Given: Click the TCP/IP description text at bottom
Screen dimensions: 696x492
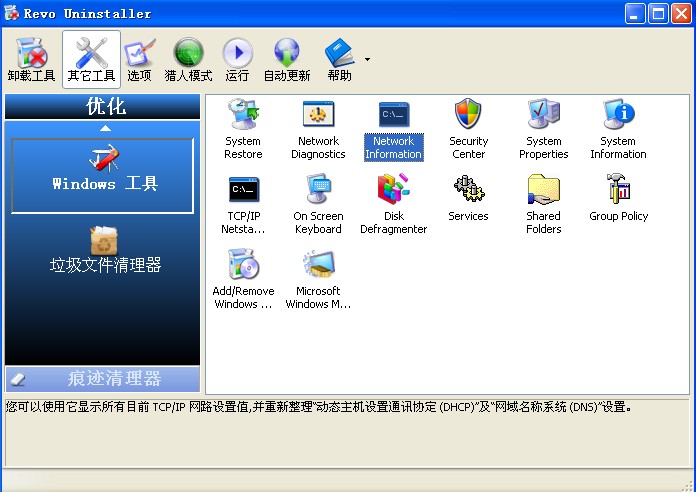Looking at the screenshot, I should [x=318, y=407].
